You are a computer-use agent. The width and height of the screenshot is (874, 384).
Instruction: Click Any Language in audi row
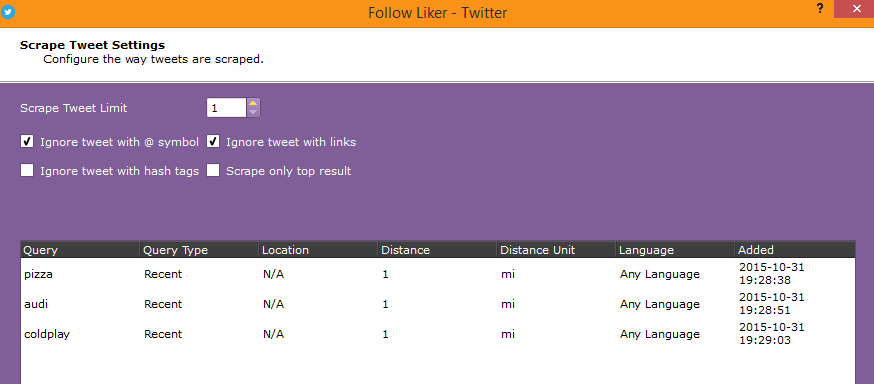[659, 304]
